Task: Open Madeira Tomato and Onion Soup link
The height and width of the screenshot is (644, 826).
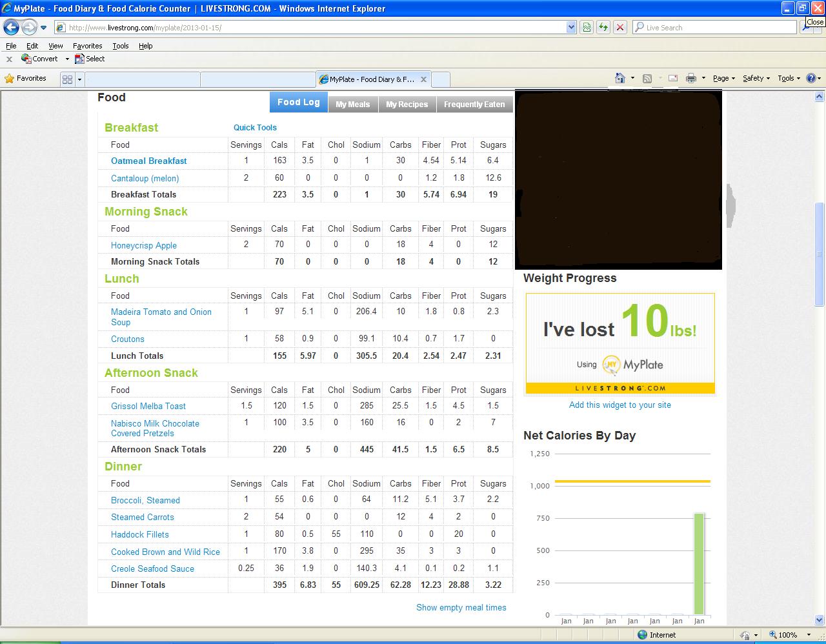Action: pyautogui.click(x=161, y=317)
